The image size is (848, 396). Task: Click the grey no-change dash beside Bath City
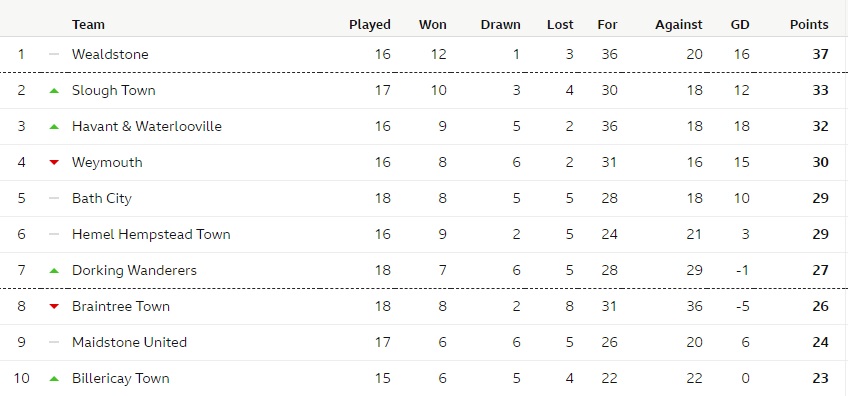(54, 199)
